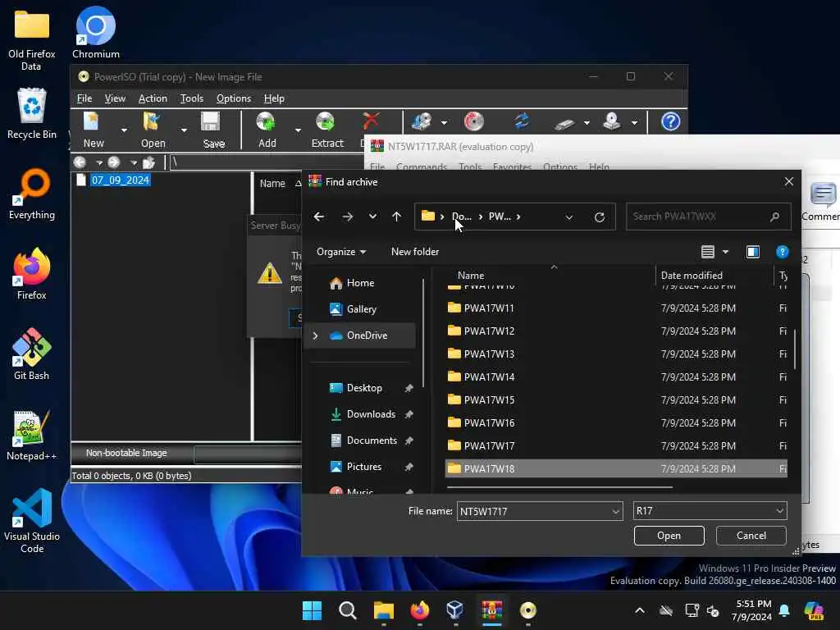Screen dimensions: 840x630
Task: Open Chromium desktop shortcut
Action: tap(96, 32)
